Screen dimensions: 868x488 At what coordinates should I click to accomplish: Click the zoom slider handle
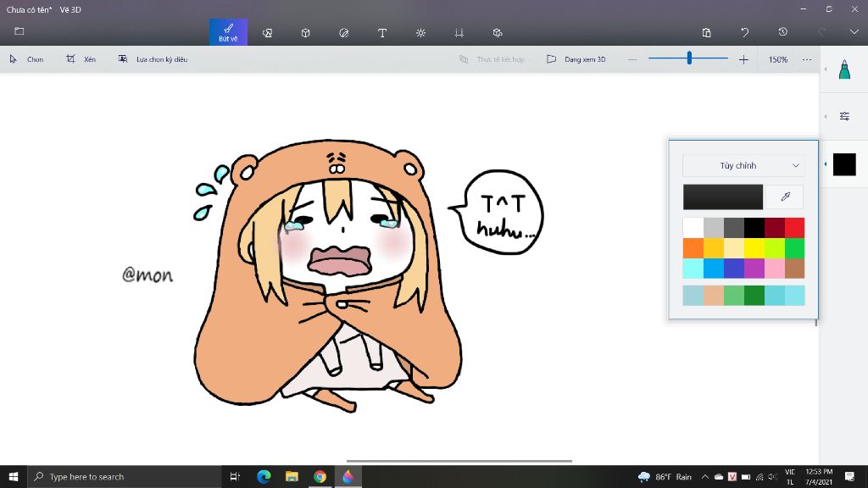pyautogui.click(x=689, y=58)
